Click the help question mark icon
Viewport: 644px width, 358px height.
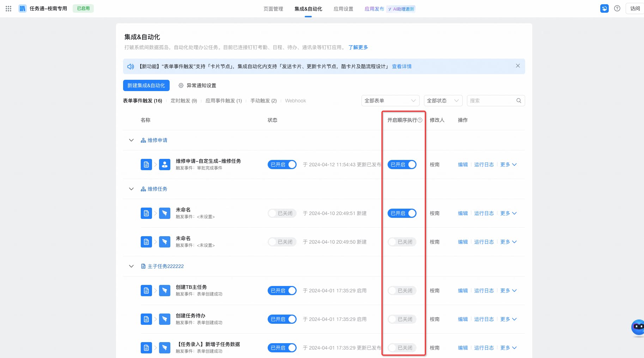click(617, 8)
